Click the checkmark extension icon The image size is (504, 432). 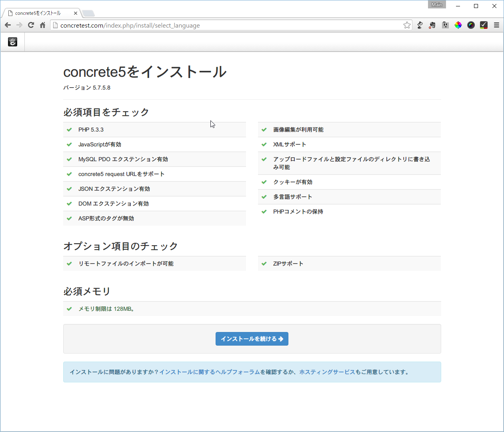484,25
